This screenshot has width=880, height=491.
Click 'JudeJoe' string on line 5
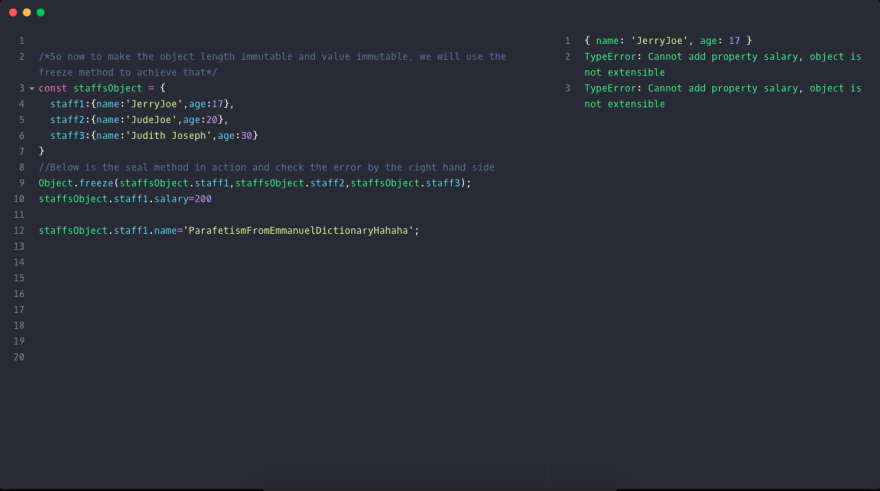coord(151,120)
